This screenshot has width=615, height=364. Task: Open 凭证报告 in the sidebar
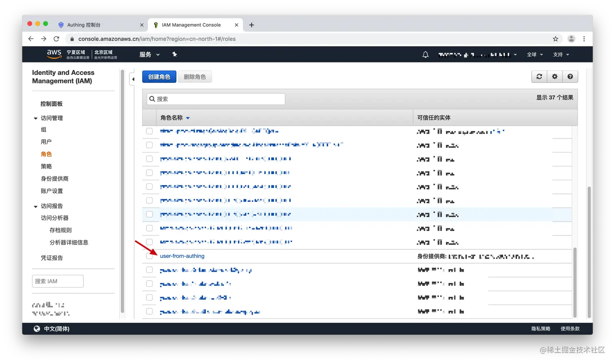point(52,258)
